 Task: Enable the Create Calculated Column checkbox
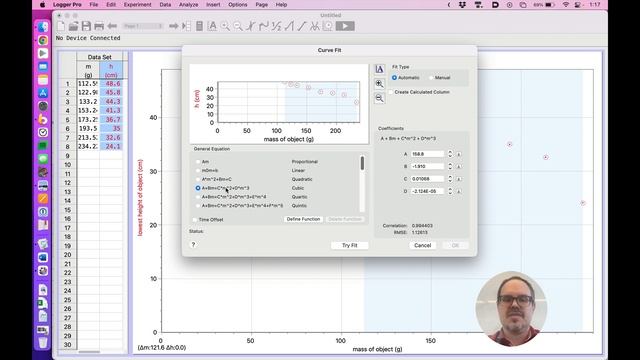coord(391,92)
